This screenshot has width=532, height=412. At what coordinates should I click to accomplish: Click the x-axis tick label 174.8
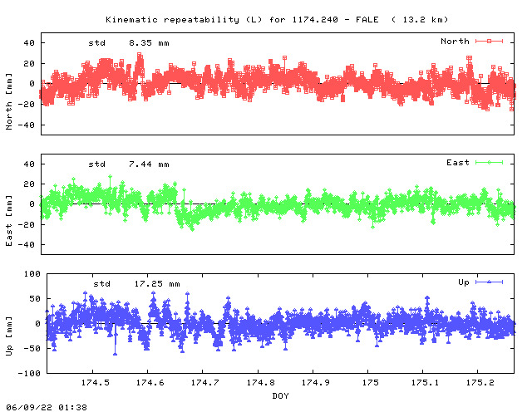click(x=260, y=382)
